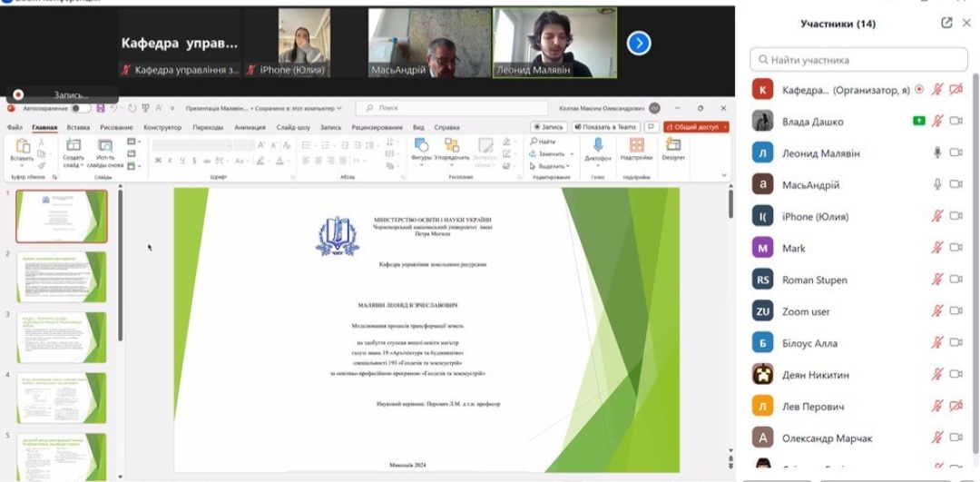Click the comments speech bubble icon
The image size is (980, 482).
652,127
